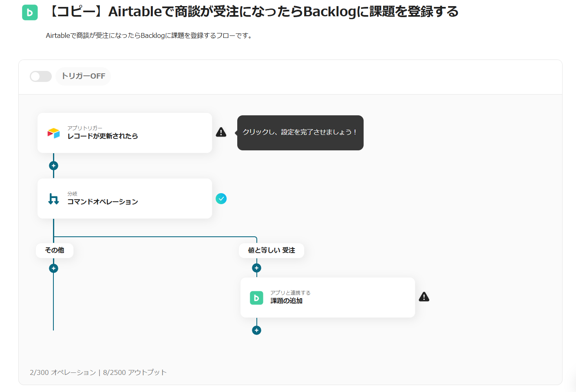The height and width of the screenshot is (392, 576).
Task: Select the その他 branch label
Action: click(x=55, y=250)
